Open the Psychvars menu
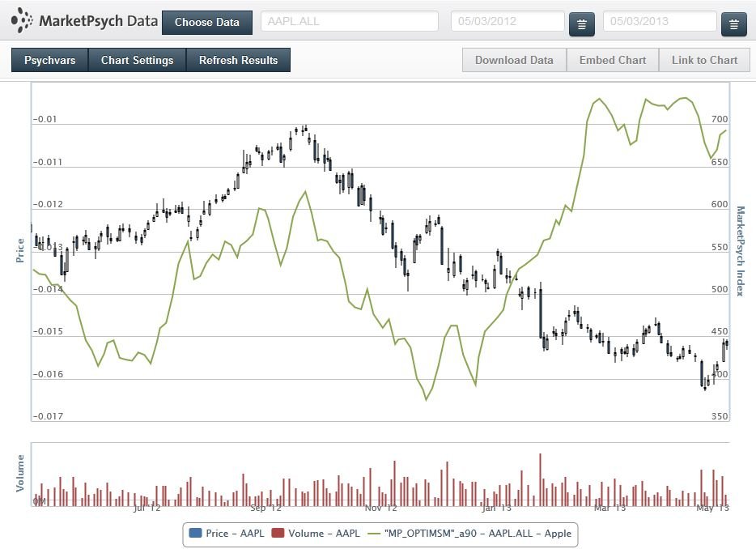756x549 pixels. 49,60
